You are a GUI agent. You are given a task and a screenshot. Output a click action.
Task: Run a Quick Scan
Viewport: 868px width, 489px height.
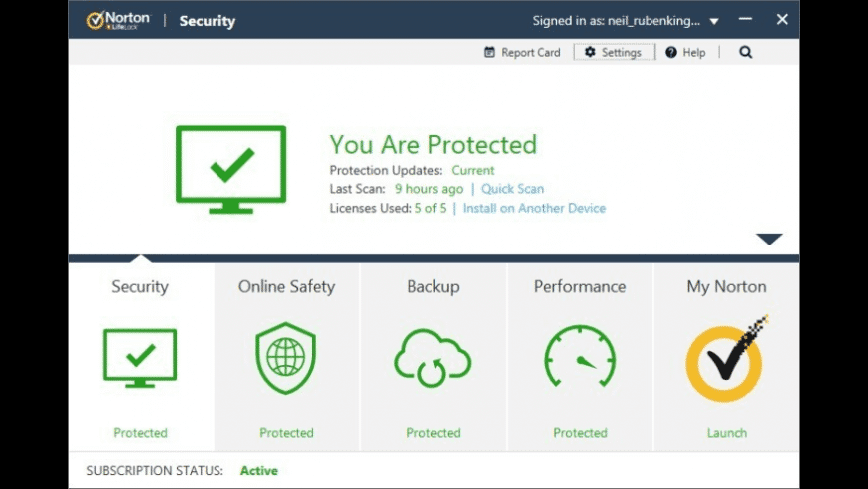point(512,189)
